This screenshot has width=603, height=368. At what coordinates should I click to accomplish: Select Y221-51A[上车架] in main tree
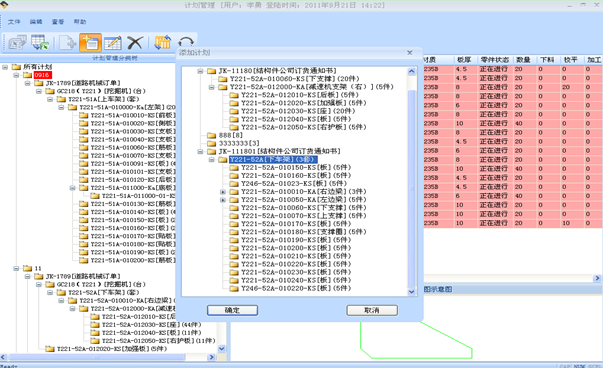click(x=103, y=99)
